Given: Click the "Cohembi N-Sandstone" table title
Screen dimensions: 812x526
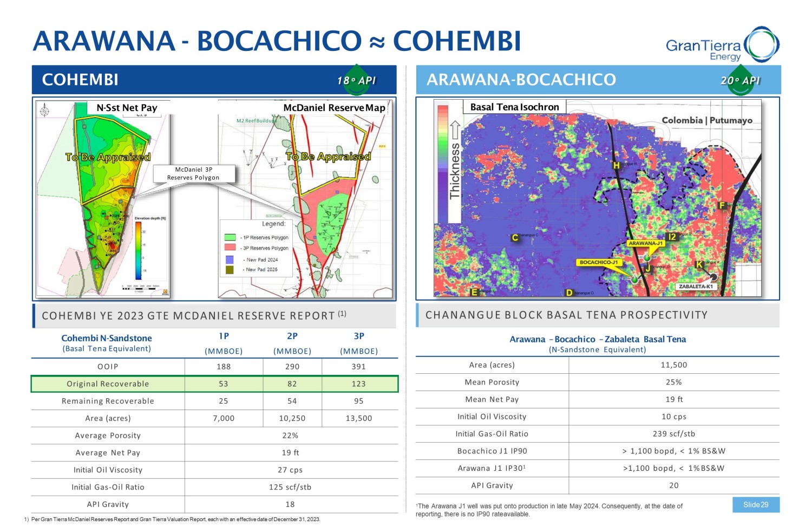Looking at the screenshot, I should pos(107,338).
